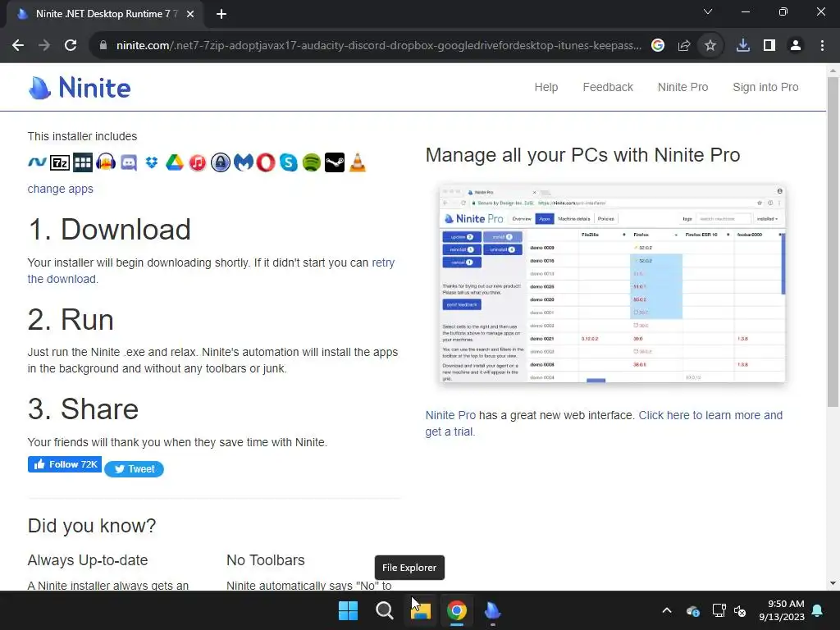Click the Adopt Java grid icon
The width and height of the screenshot is (840, 630).
(x=83, y=162)
